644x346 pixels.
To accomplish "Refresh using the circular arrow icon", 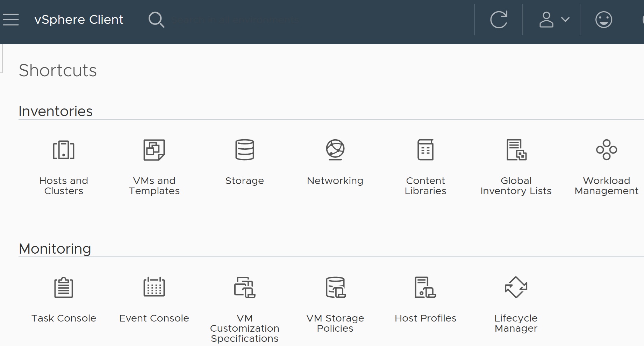I will click(x=499, y=20).
